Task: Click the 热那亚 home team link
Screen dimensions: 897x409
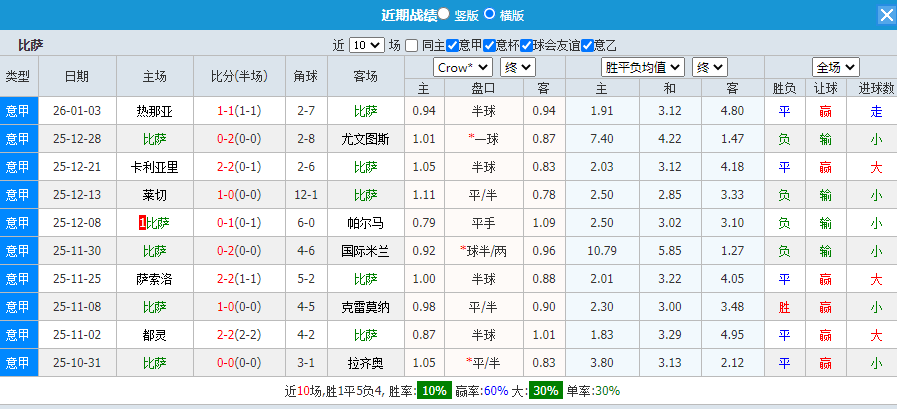Action: point(155,111)
